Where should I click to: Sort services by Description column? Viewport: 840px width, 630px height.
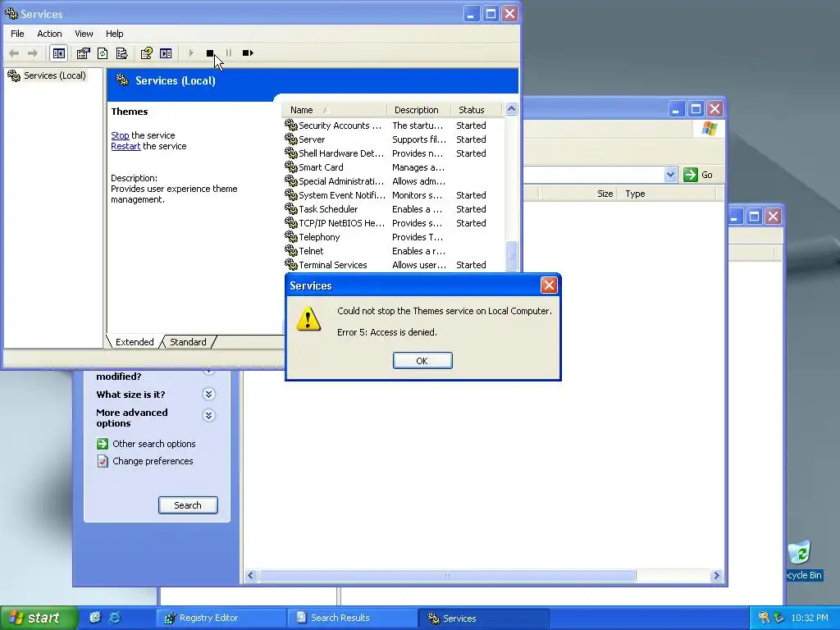(418, 110)
